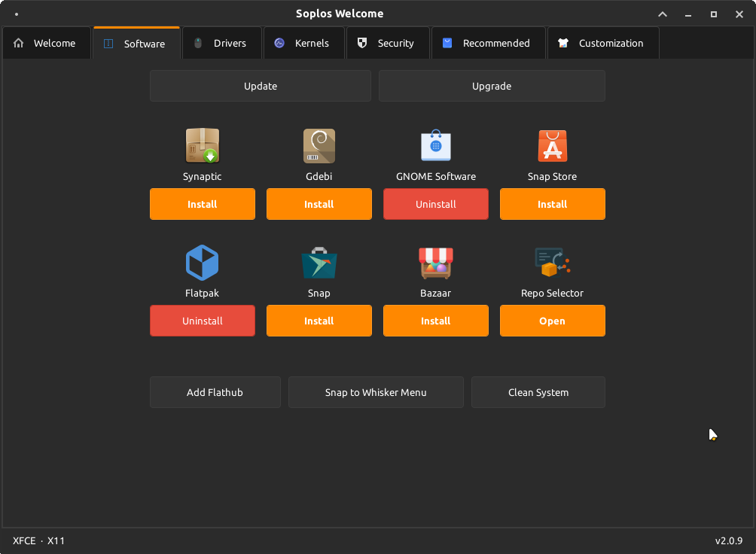Click the Bazaar market stall icon
This screenshot has width=756, height=554.
(436, 263)
